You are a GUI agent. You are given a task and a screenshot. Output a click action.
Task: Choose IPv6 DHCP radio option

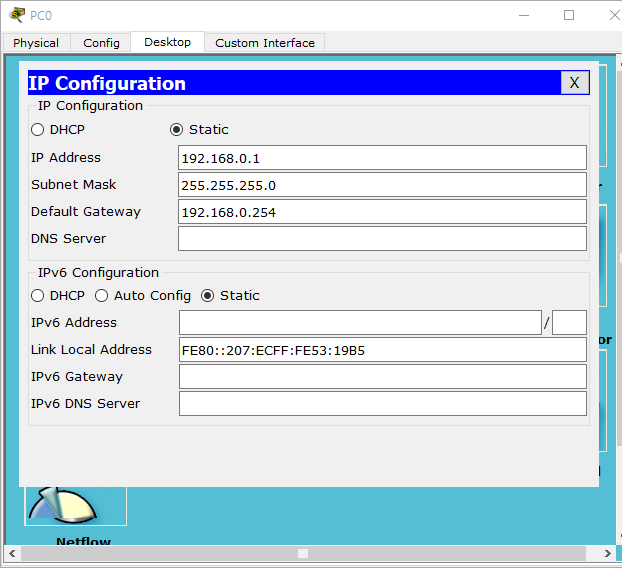(x=38, y=296)
